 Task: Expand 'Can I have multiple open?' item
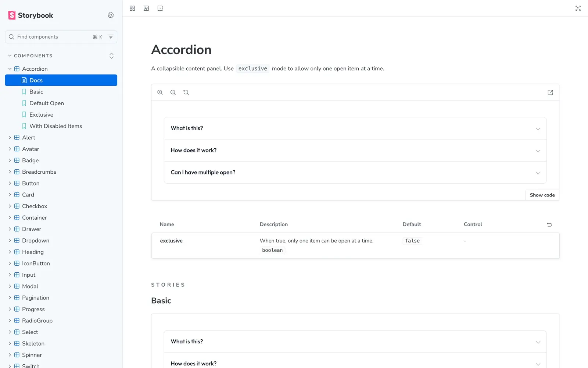tap(355, 173)
